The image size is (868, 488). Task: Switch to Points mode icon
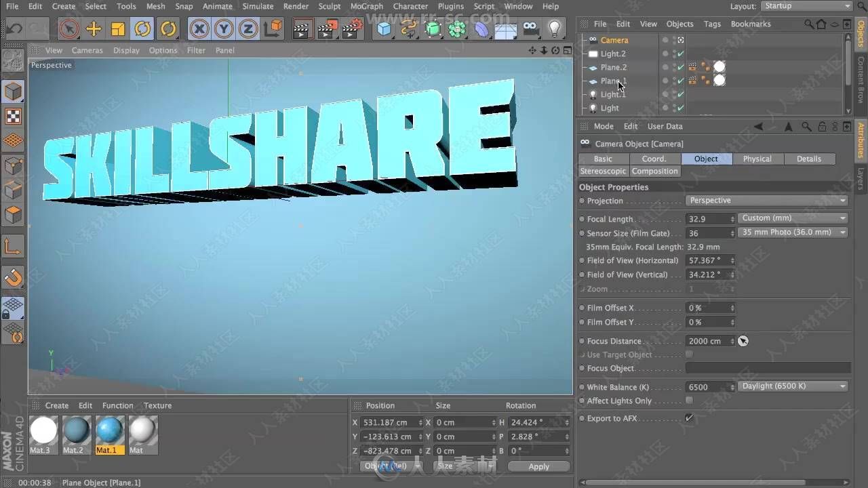14,166
